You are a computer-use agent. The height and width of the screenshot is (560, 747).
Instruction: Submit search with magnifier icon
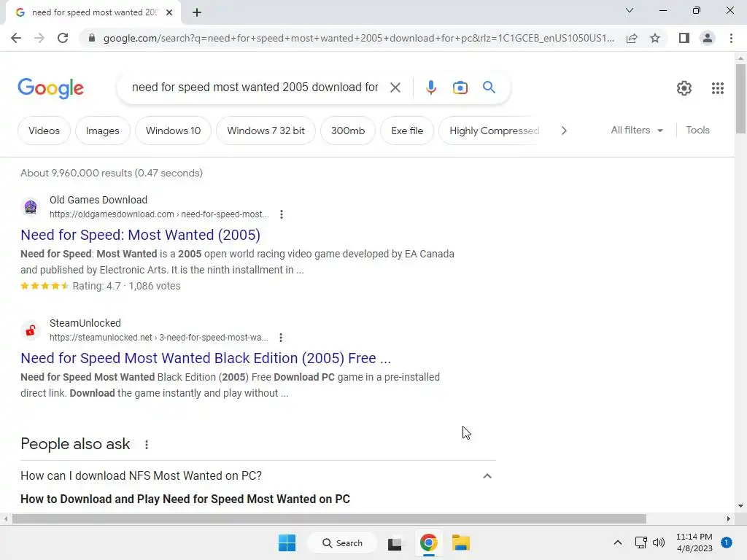click(x=489, y=87)
